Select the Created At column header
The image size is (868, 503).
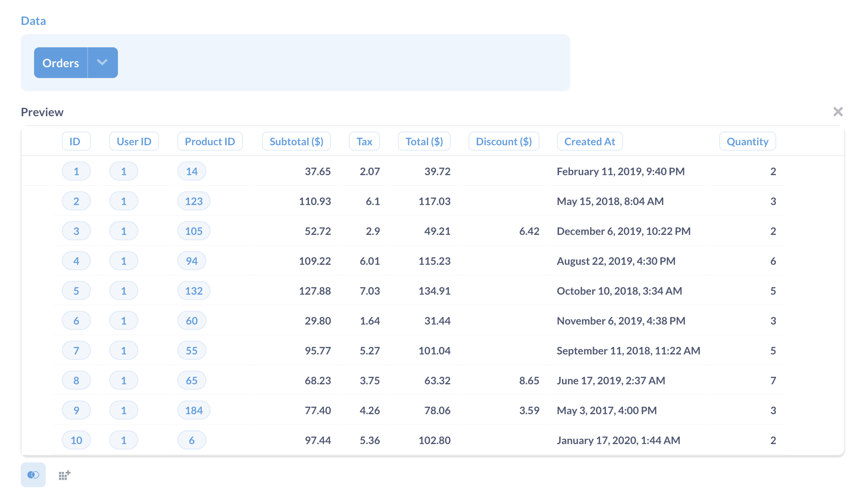click(x=589, y=142)
